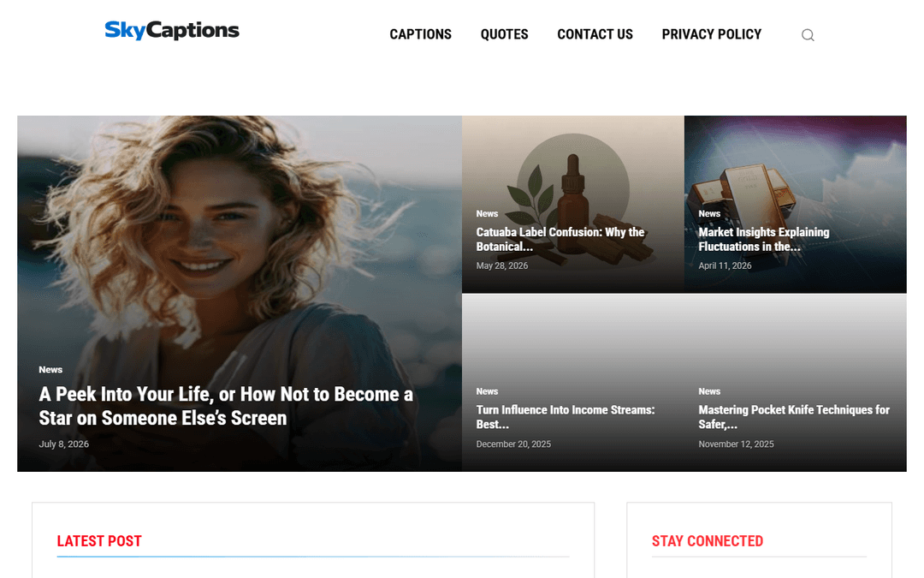Image resolution: width=924 pixels, height=578 pixels.
Task: Click News tag above Market Insights article
Action: (x=709, y=213)
